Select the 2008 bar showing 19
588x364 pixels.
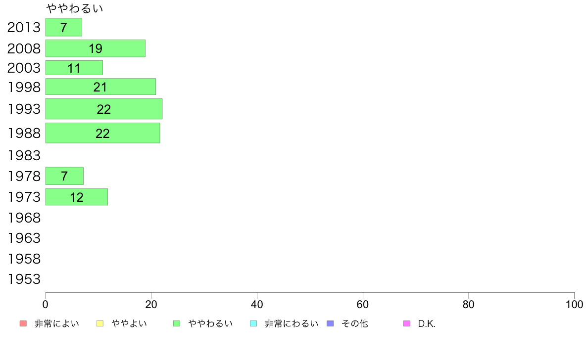coord(95,48)
